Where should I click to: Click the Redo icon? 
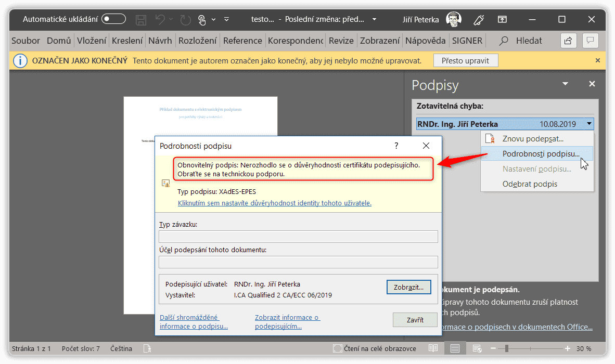185,20
